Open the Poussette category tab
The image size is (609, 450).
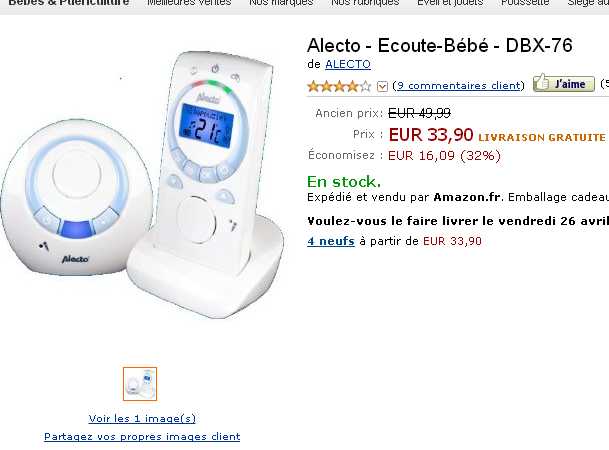525,3
